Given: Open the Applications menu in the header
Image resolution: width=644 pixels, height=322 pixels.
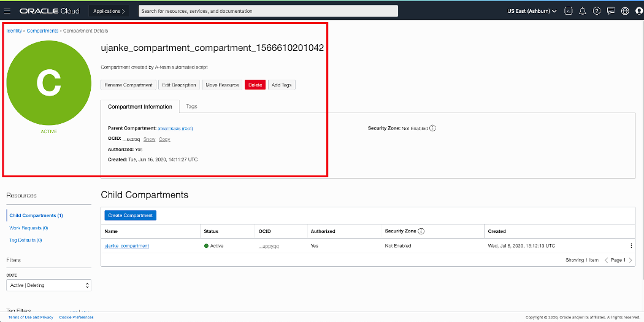Looking at the screenshot, I should (x=109, y=11).
